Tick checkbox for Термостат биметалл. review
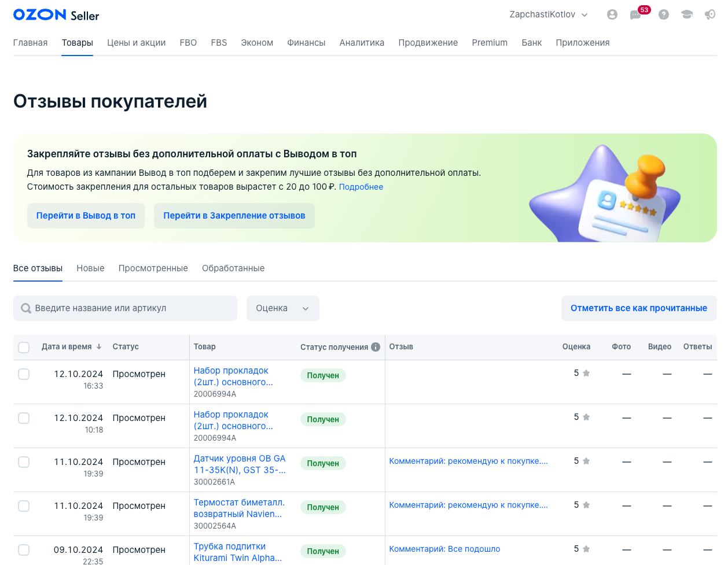This screenshot has width=728, height=565. 24,506
